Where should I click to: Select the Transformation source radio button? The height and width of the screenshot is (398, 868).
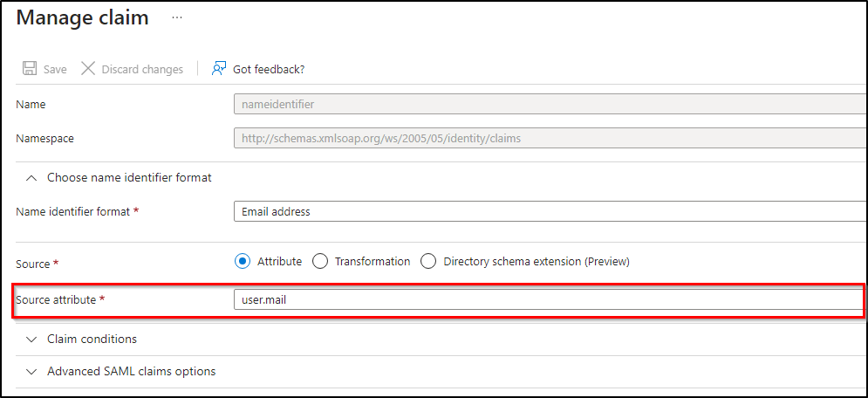click(x=320, y=261)
